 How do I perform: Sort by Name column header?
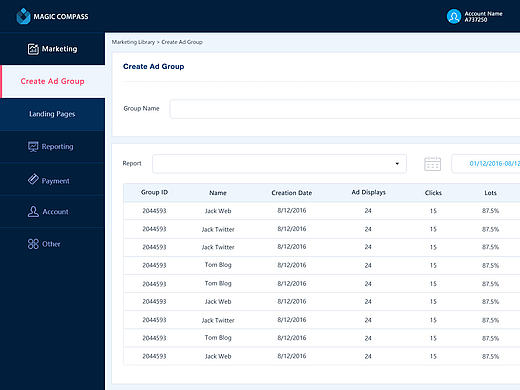point(218,193)
